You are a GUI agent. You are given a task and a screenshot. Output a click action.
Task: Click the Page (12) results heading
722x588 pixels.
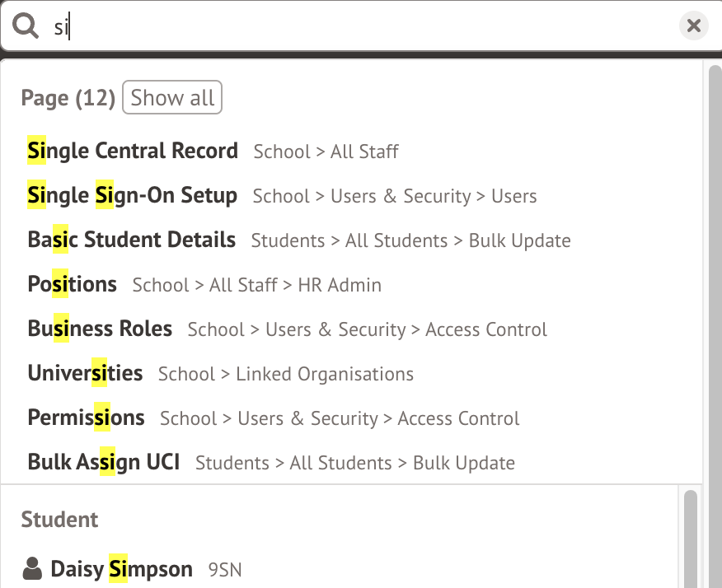tap(68, 97)
